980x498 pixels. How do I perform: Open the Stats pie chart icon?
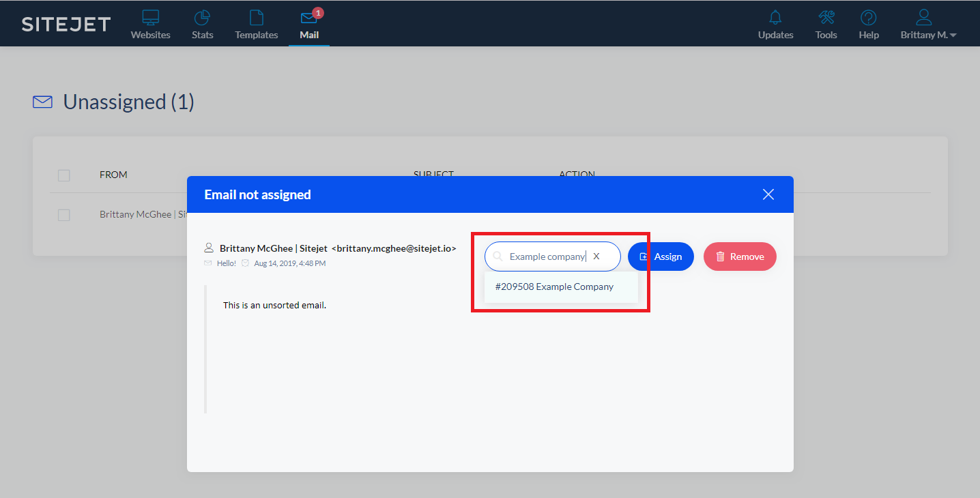(202, 18)
